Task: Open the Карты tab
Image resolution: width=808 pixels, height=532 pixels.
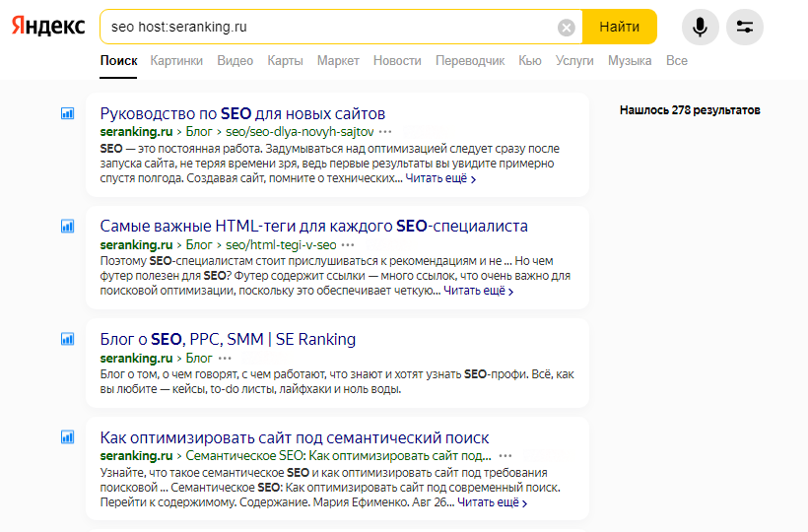Action: click(285, 61)
